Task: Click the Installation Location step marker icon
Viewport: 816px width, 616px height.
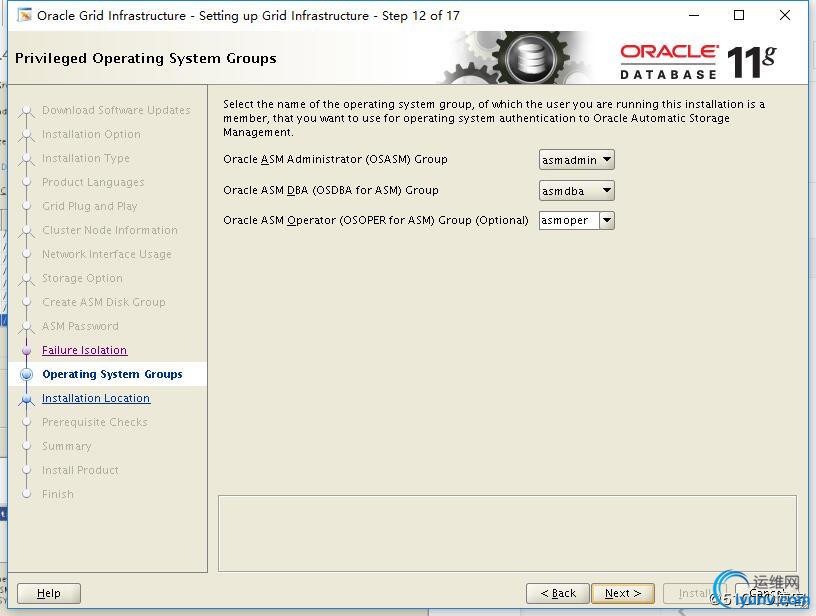Action: click(x=27, y=399)
